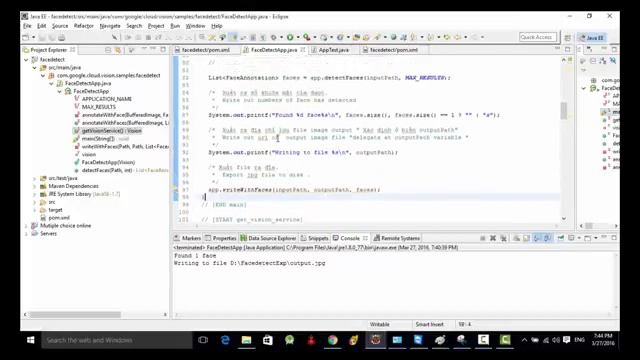Click the taskbar search box
The height and width of the screenshot is (360, 640).
pos(117,340)
